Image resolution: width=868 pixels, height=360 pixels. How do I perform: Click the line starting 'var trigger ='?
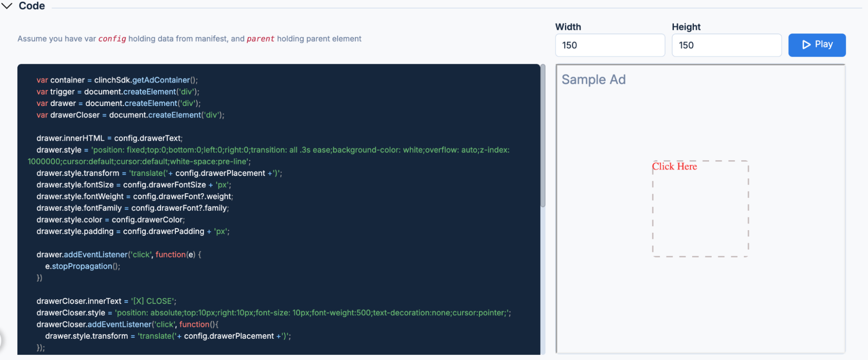118,92
